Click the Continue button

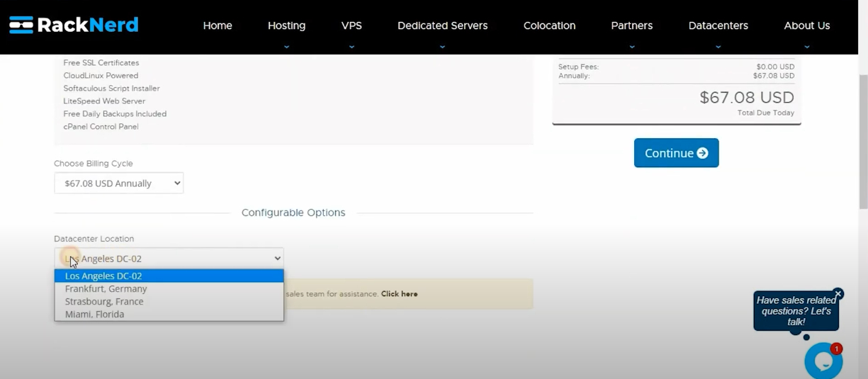[x=676, y=153]
